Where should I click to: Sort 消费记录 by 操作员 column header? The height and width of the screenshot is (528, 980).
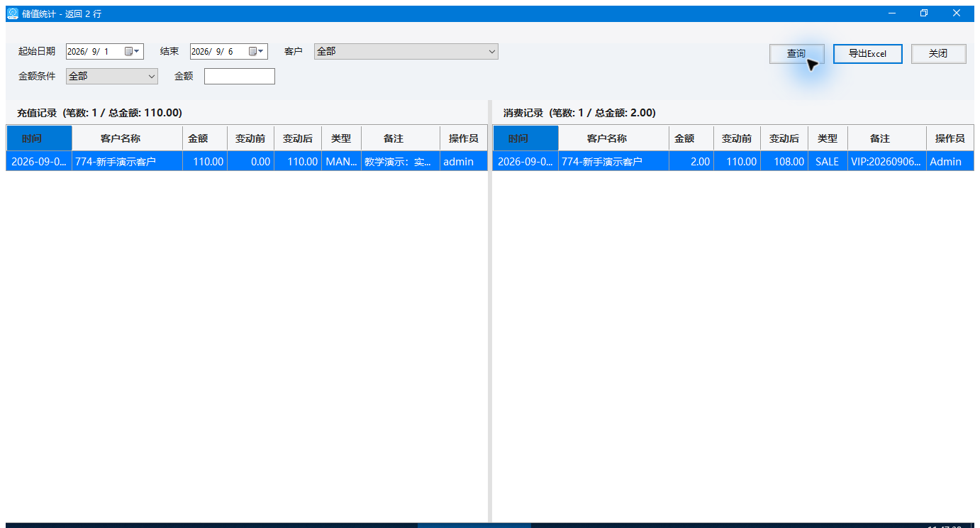(950, 138)
